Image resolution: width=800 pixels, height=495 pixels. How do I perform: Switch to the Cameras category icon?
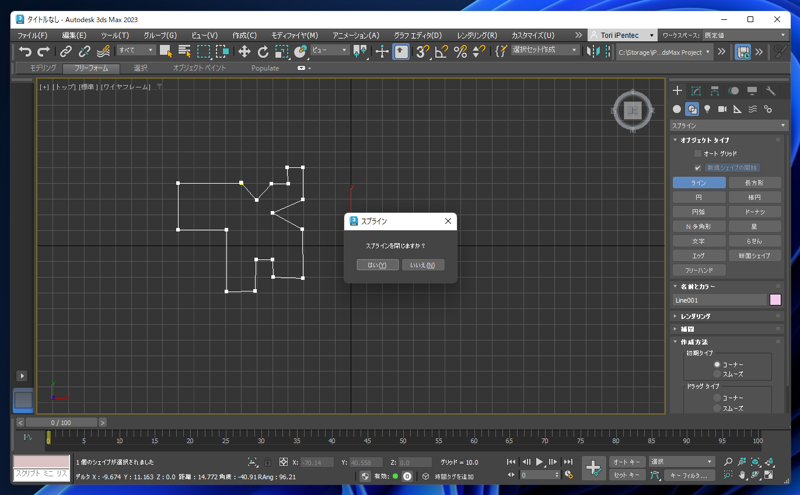[x=722, y=109]
